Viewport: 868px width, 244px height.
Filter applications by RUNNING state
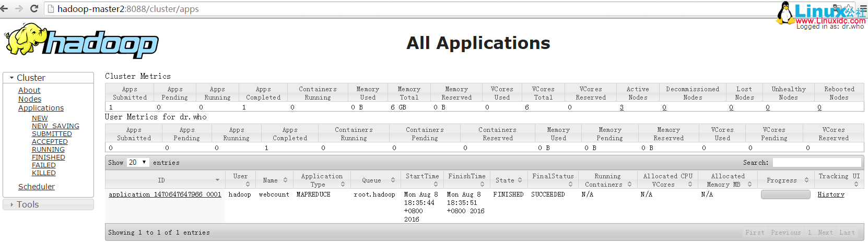(x=48, y=150)
